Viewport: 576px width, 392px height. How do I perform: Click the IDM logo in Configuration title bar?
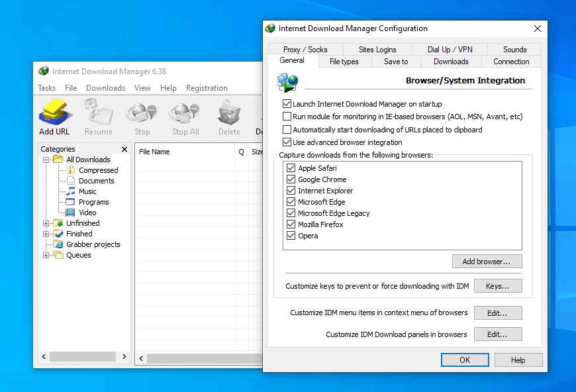coord(270,28)
